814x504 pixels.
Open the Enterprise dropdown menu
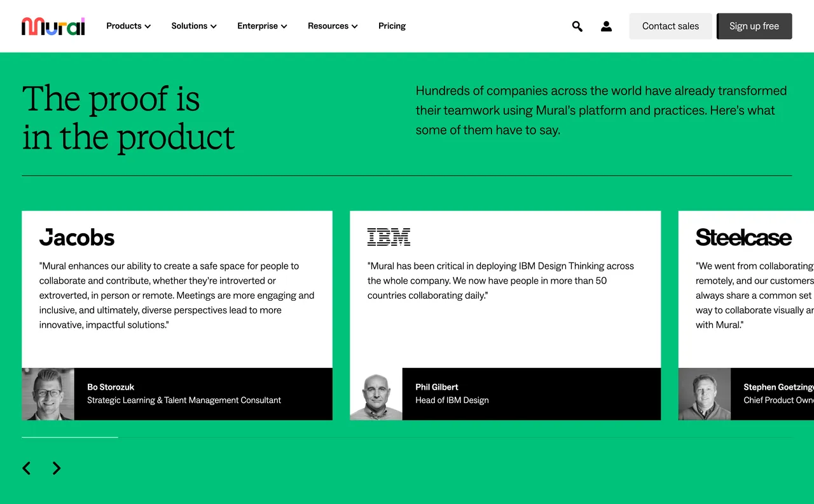pos(262,26)
